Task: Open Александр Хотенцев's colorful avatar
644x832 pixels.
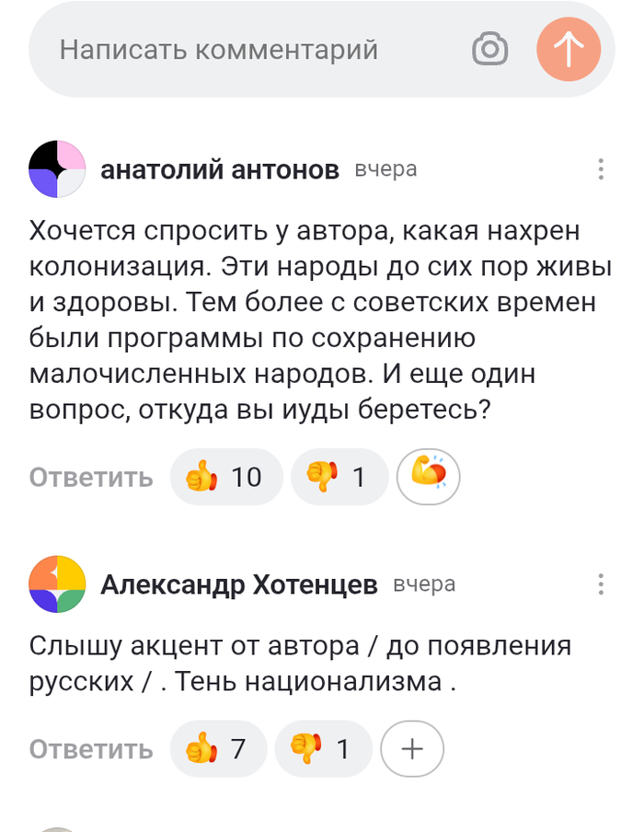Action: pos(57,584)
